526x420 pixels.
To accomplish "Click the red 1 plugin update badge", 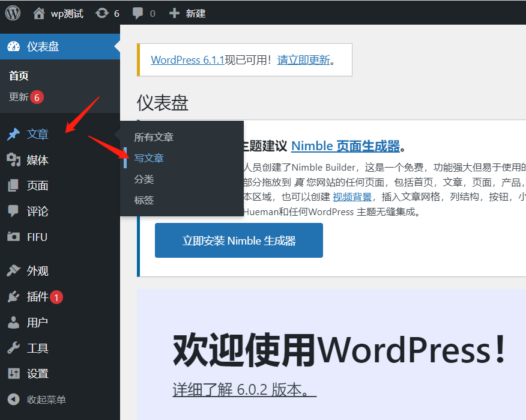I will pos(56,297).
